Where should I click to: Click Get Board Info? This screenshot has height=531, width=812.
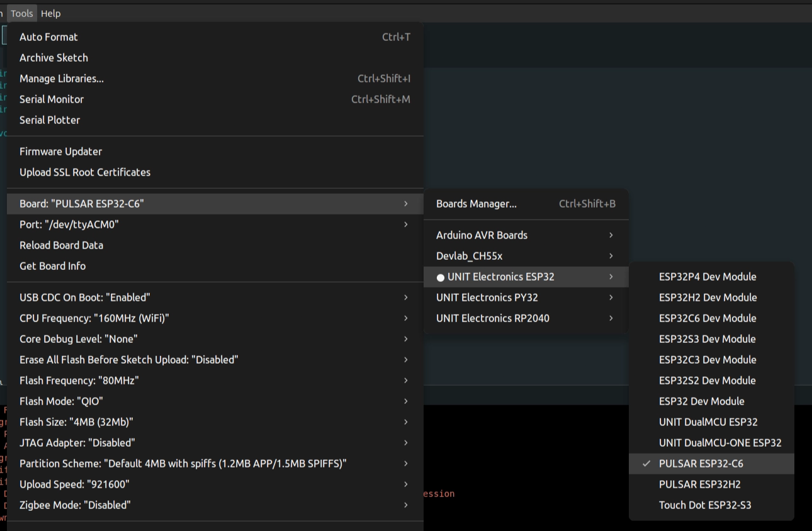tap(215, 266)
